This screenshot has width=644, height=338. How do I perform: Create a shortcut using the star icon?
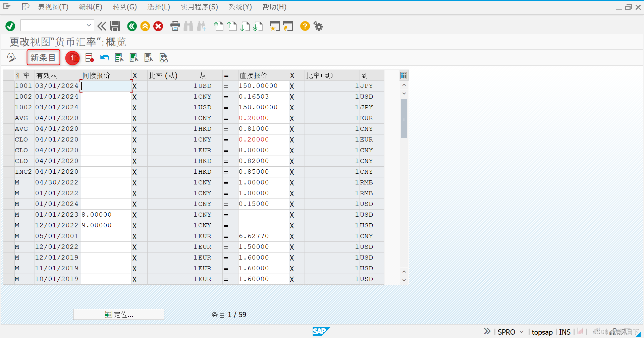tap(274, 26)
